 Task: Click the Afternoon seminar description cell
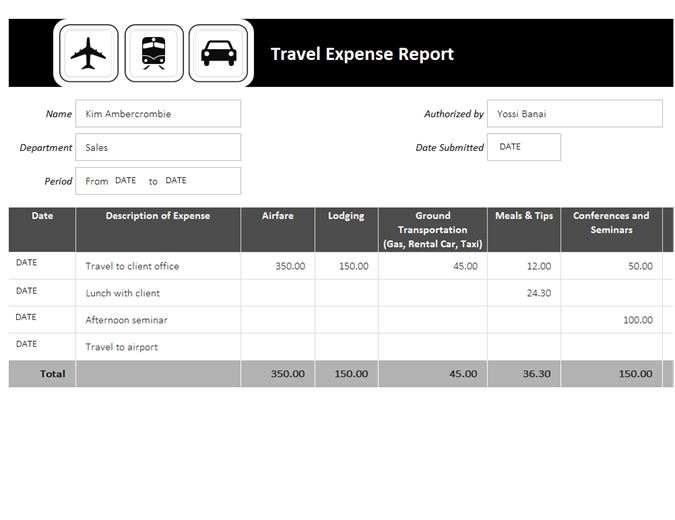158,320
